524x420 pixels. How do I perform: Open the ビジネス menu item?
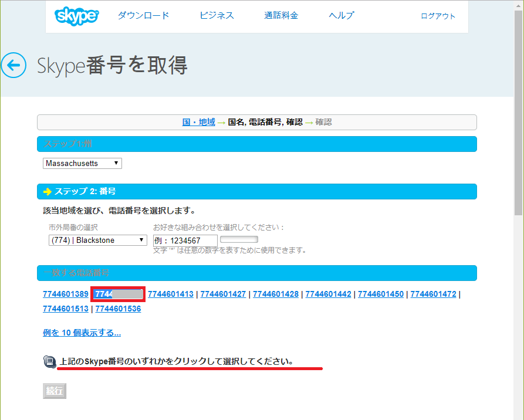point(217,15)
